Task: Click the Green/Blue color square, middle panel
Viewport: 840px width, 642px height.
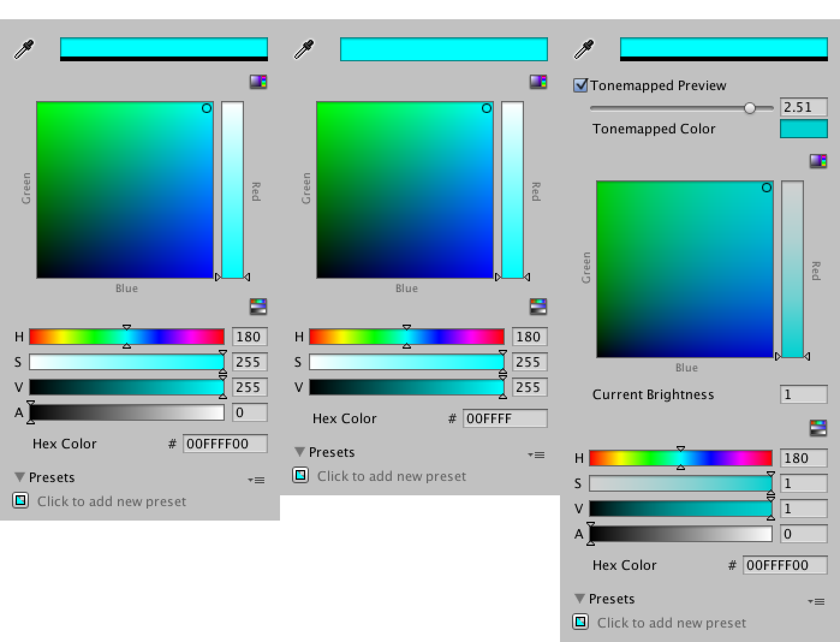Action: click(405, 190)
